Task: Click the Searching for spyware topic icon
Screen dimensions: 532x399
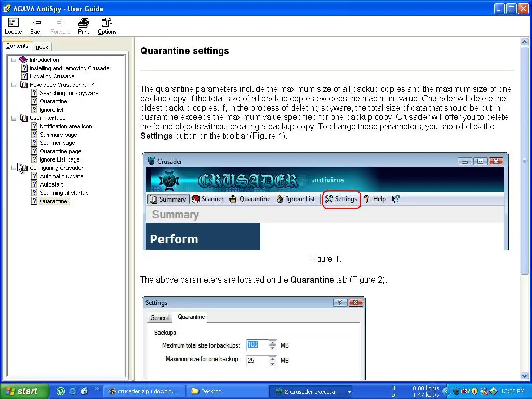Action: pyautogui.click(x=34, y=93)
